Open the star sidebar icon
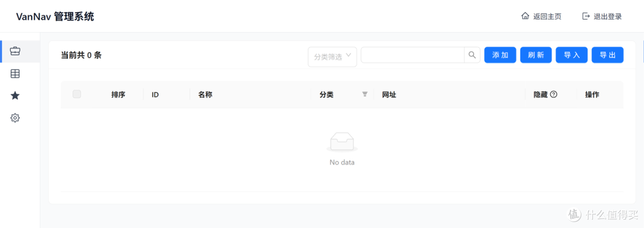This screenshot has width=644, height=228. tap(15, 96)
